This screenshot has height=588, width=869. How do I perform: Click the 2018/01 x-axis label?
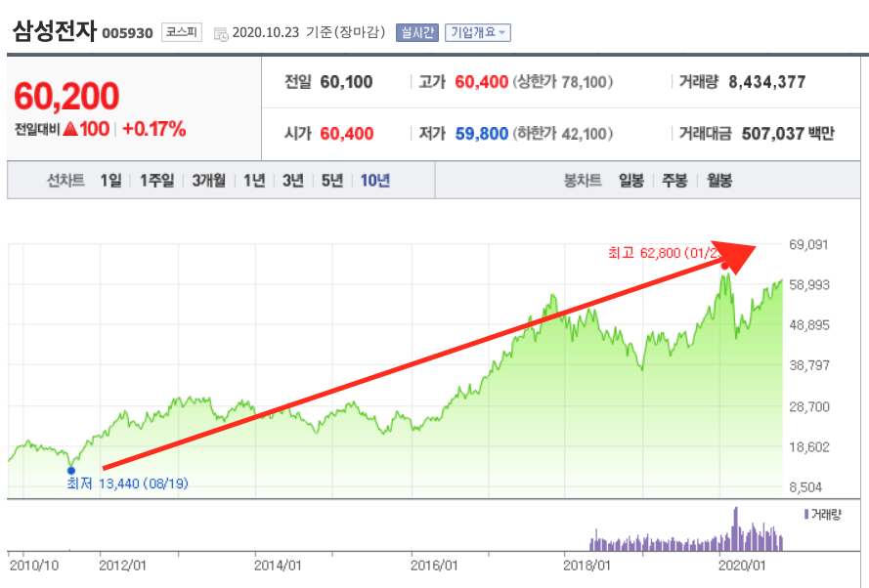tap(587, 566)
